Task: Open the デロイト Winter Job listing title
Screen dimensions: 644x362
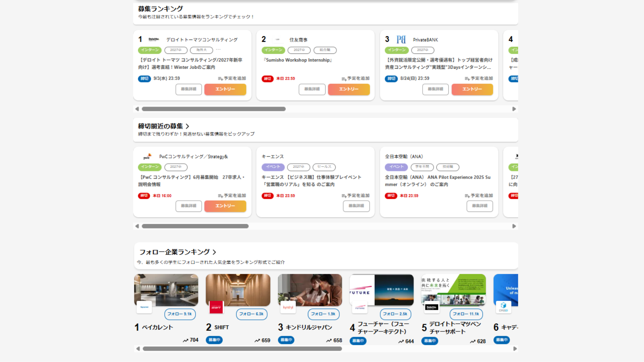Action: tap(190, 64)
